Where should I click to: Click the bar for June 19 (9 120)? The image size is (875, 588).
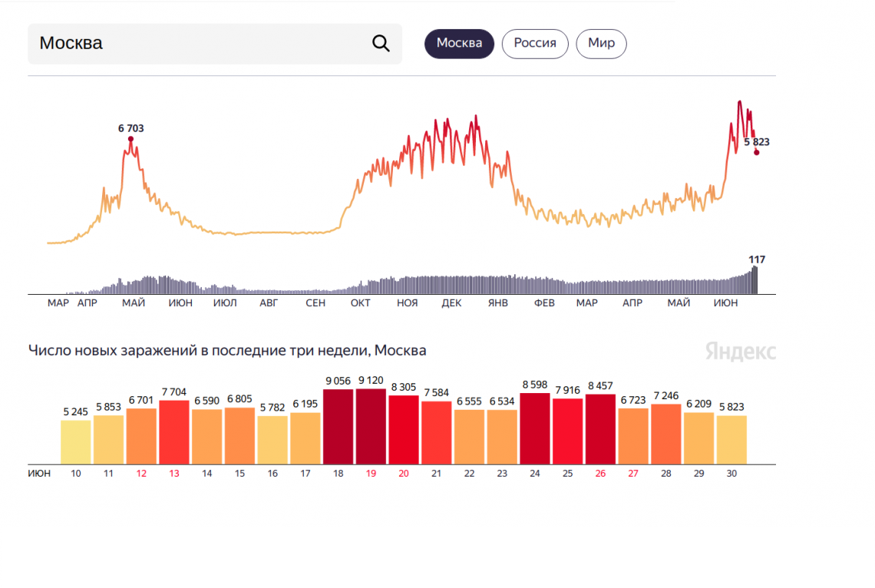(371, 426)
